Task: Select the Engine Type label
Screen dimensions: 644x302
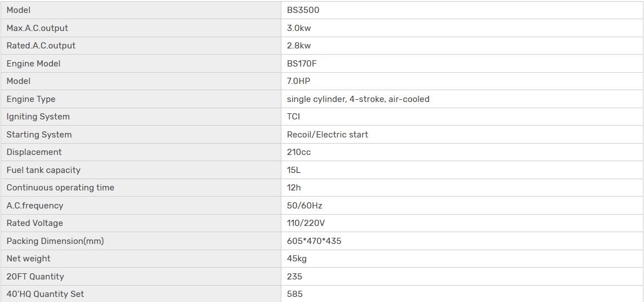Action: coord(31,99)
